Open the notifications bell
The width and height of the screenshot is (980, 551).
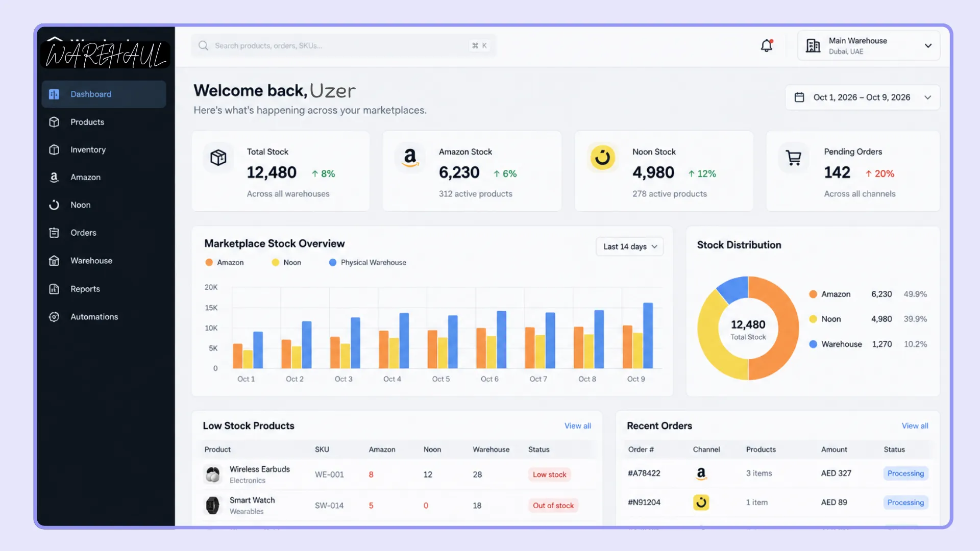click(767, 45)
